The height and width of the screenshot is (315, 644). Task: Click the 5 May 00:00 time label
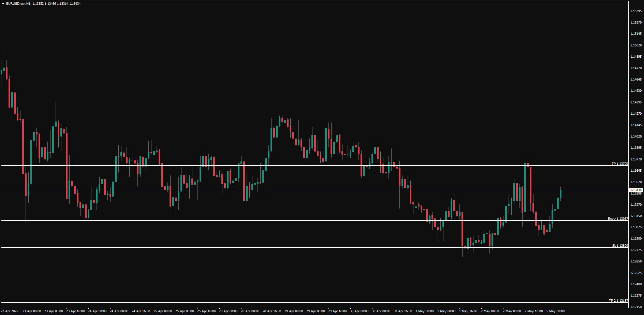[555, 311]
